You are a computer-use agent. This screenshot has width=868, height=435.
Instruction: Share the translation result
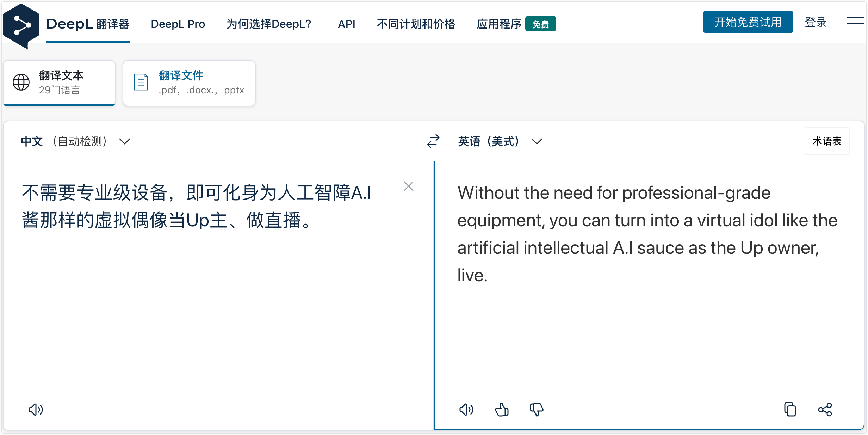click(x=825, y=409)
